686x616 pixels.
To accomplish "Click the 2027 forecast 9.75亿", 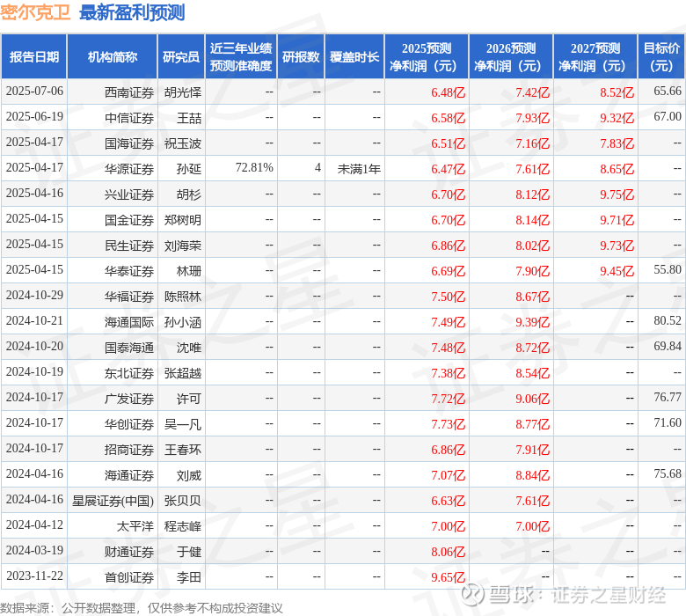I will pyautogui.click(x=617, y=194).
